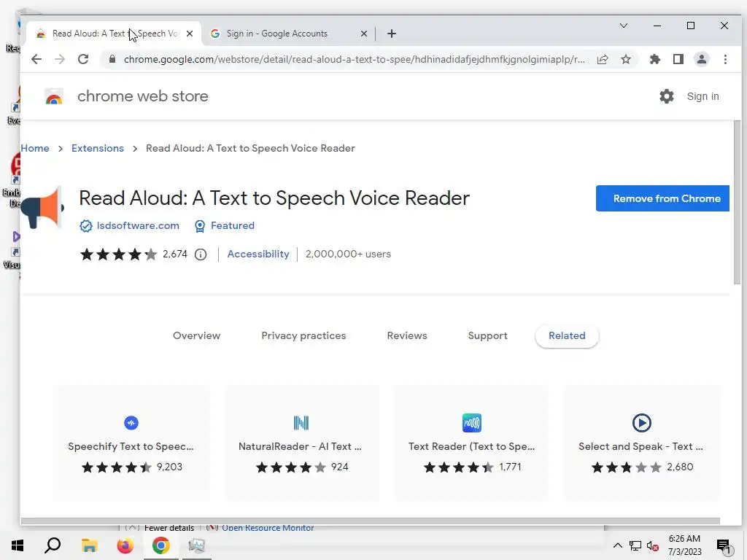Launch Firefox from taskbar
The image size is (747, 560).
pos(125,545)
